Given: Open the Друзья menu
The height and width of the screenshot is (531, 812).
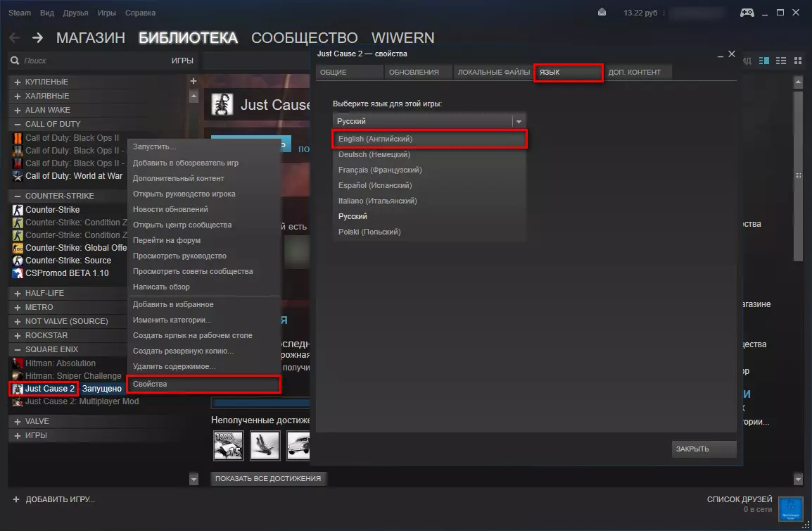Looking at the screenshot, I should pos(75,13).
